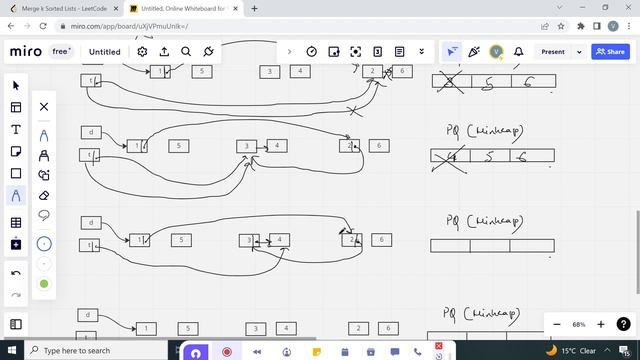Zoom out with the minus button
640x360 pixels.
(557, 324)
